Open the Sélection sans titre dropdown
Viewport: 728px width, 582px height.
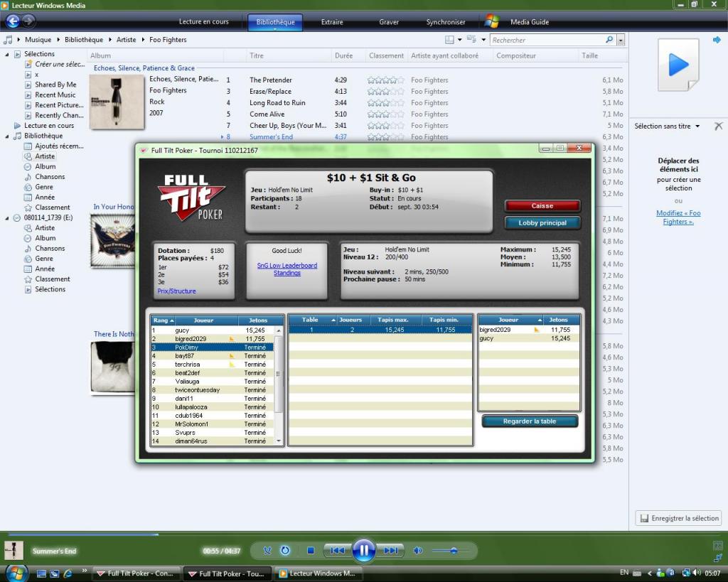(x=667, y=126)
